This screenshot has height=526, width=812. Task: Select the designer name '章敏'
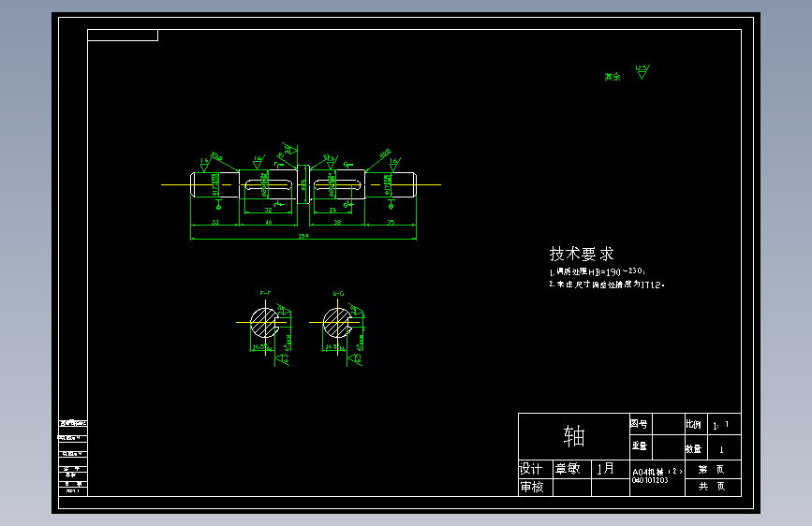[568, 469]
